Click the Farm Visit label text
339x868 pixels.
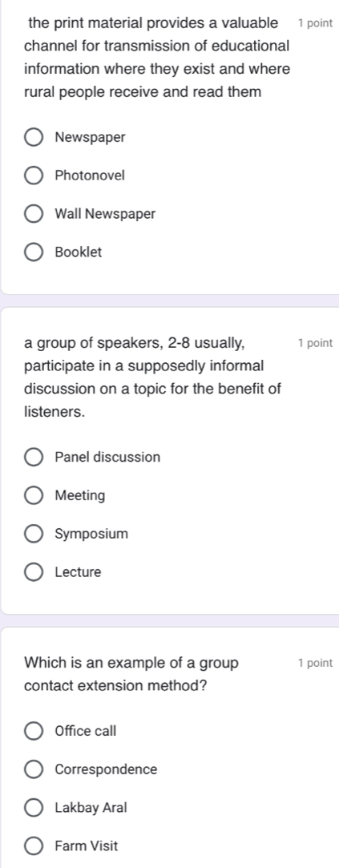click(87, 846)
